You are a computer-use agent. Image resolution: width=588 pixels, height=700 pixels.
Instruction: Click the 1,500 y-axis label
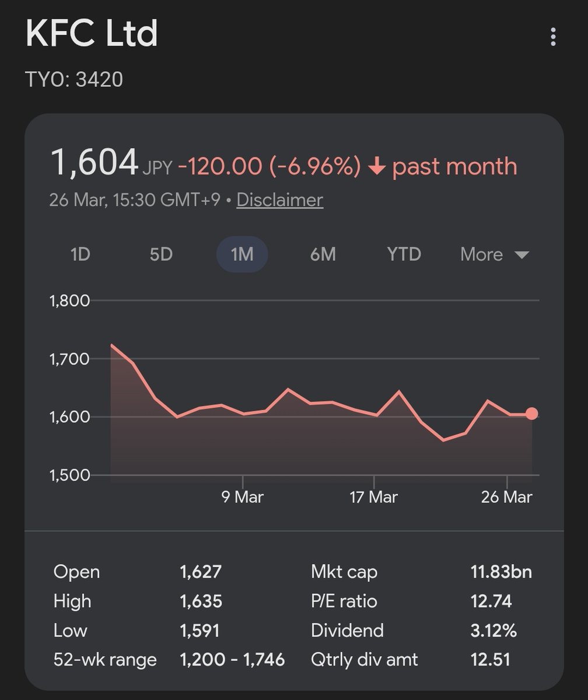click(x=69, y=475)
